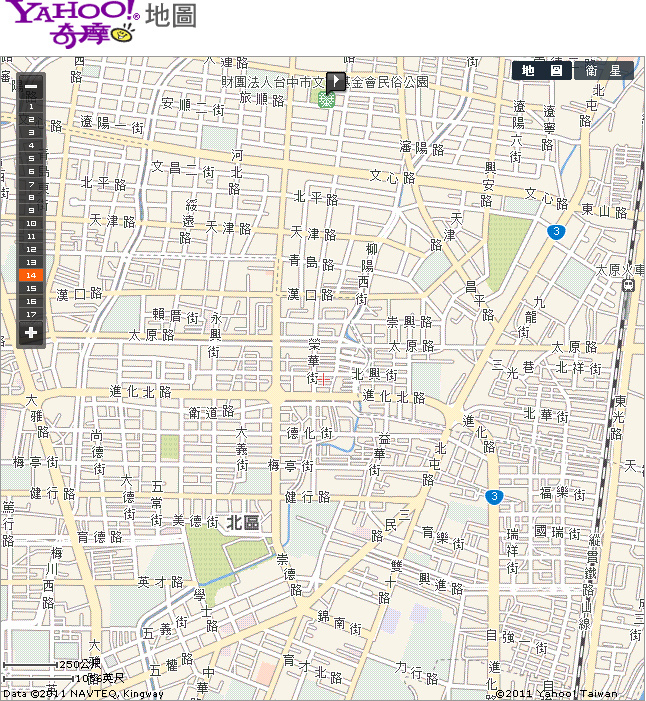Image resolution: width=646 pixels, height=701 pixels.
Task: Click the route 3 shield near 東山路
Action: click(556, 232)
